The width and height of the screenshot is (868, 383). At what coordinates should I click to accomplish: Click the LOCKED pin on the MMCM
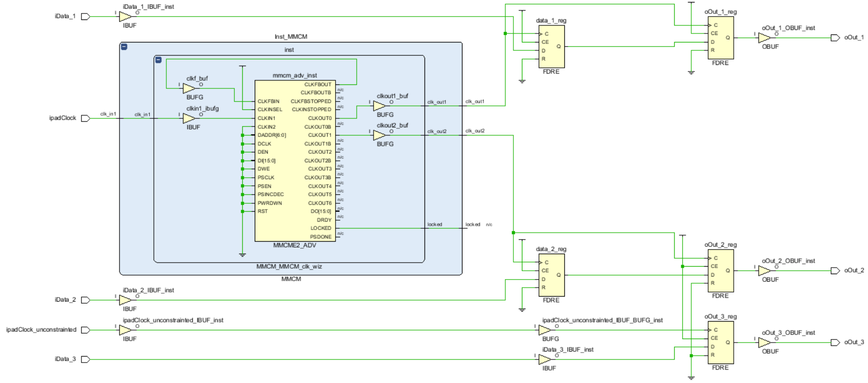tap(321, 228)
